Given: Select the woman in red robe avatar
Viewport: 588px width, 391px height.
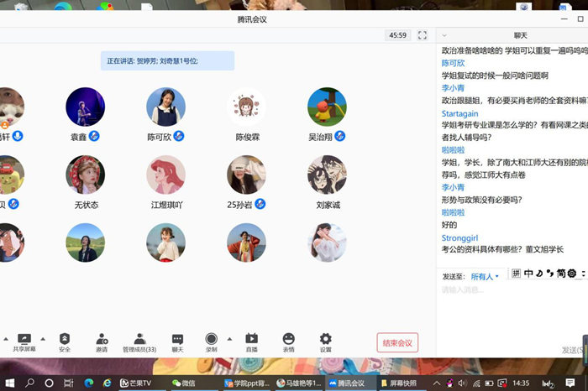Looking at the screenshot, I should [246, 242].
